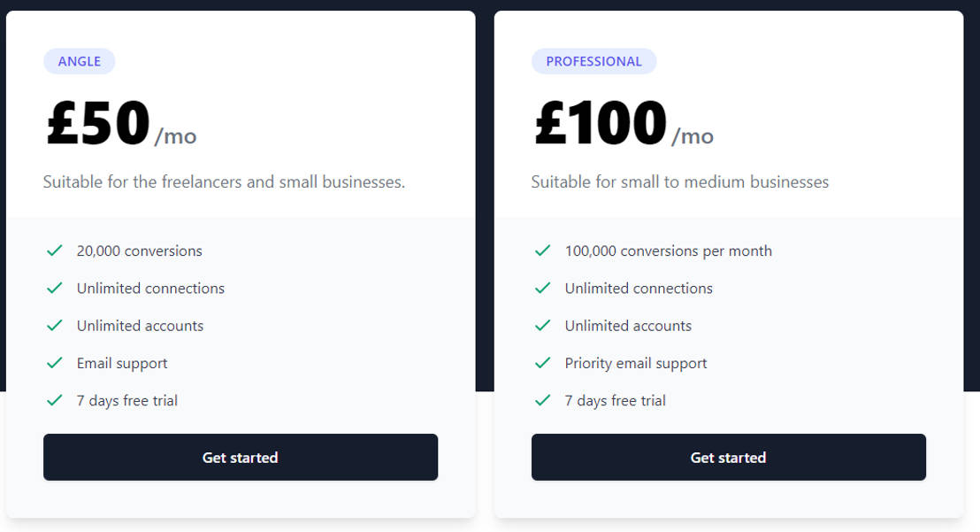Click the checkmark beside 100,000 conversions per month
Image resolution: width=980 pixels, height=532 pixels.
542,251
